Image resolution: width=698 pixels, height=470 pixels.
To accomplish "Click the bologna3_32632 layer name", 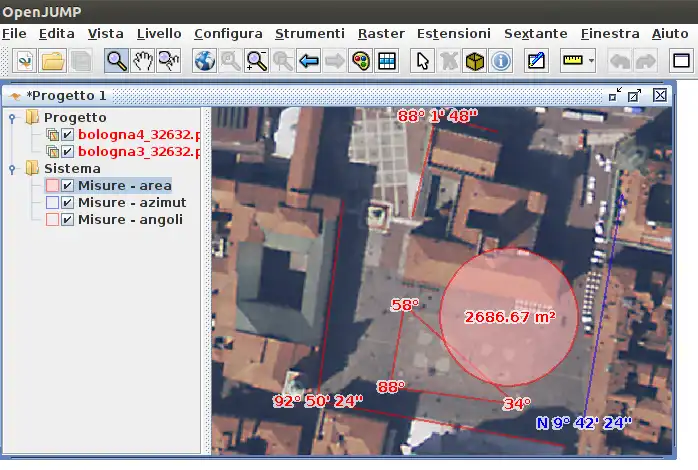I will [139, 152].
